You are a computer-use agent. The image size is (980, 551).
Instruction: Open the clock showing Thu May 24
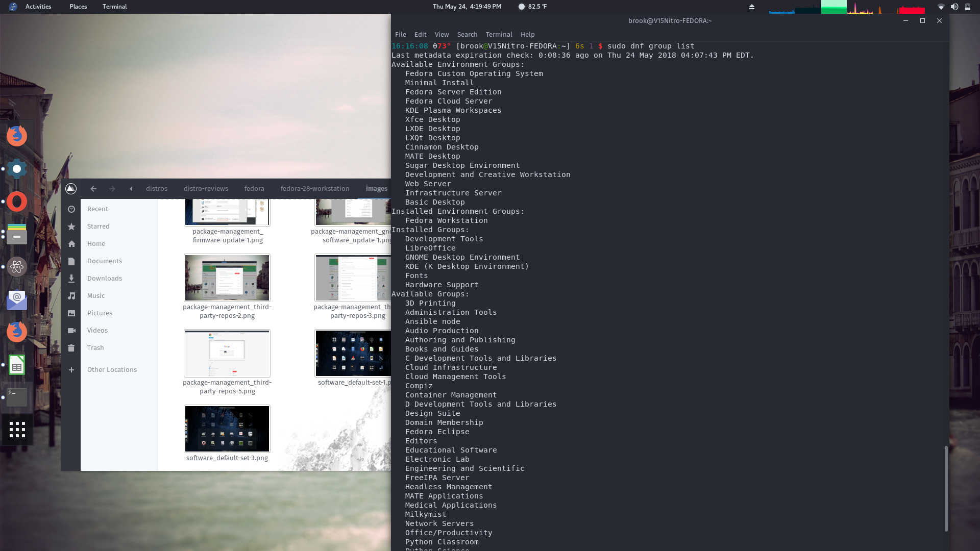pyautogui.click(x=467, y=7)
